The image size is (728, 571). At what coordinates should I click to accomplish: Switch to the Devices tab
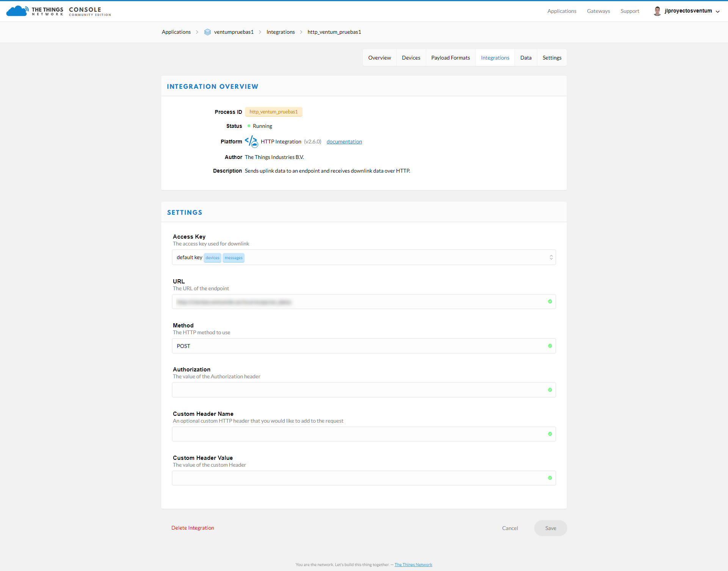pyautogui.click(x=411, y=58)
